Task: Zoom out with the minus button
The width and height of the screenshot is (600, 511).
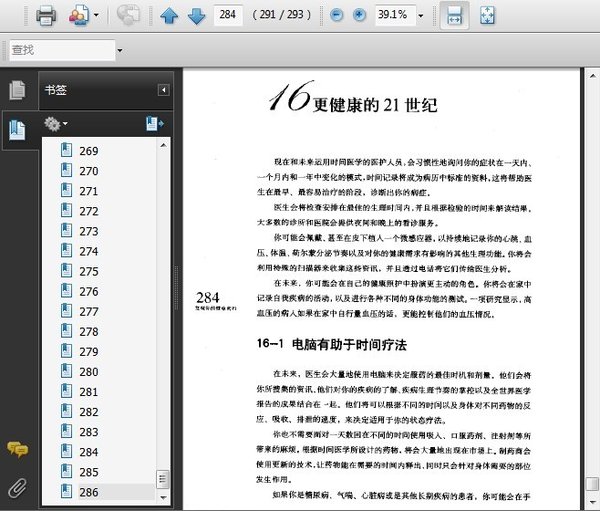Action: coord(336,15)
